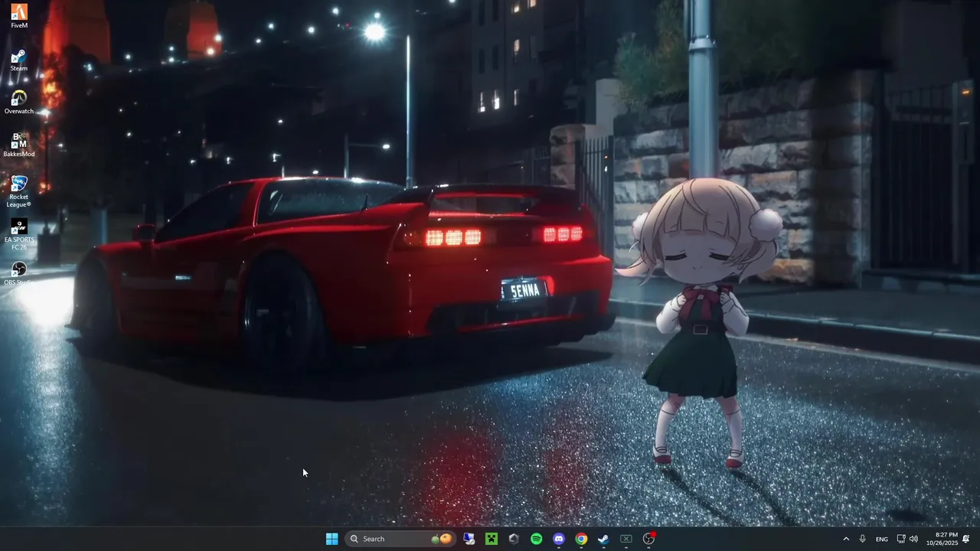Click the taskbar Search box

point(400,539)
